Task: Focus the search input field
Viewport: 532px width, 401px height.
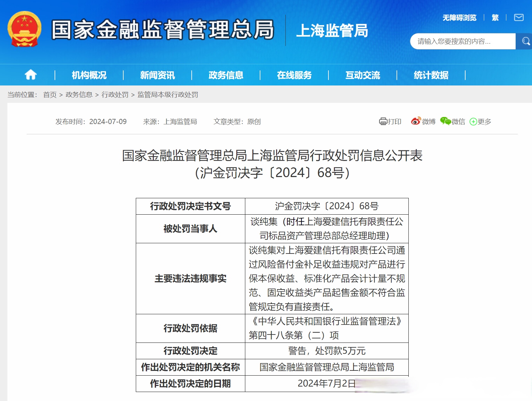Action: (463, 41)
